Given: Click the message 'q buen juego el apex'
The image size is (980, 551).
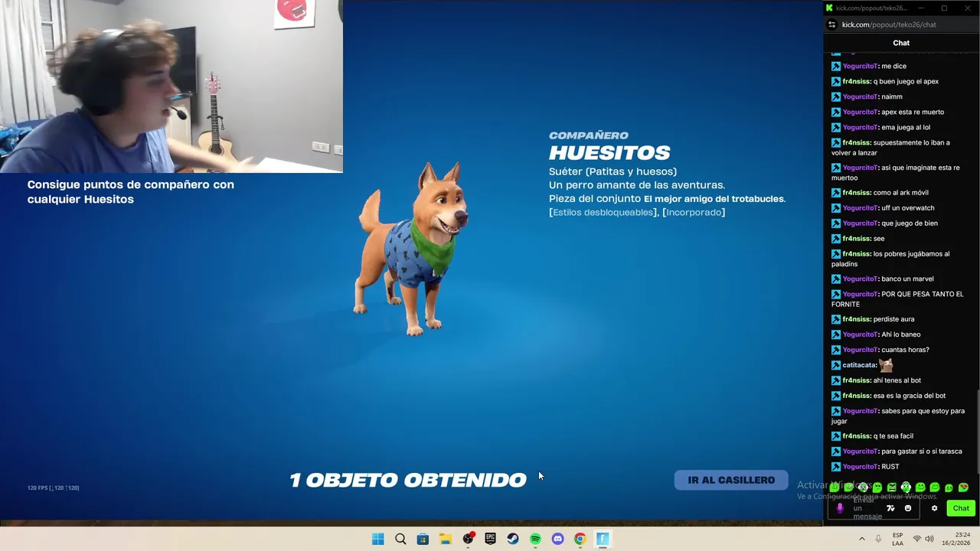Looking at the screenshot, I should tap(906, 81).
